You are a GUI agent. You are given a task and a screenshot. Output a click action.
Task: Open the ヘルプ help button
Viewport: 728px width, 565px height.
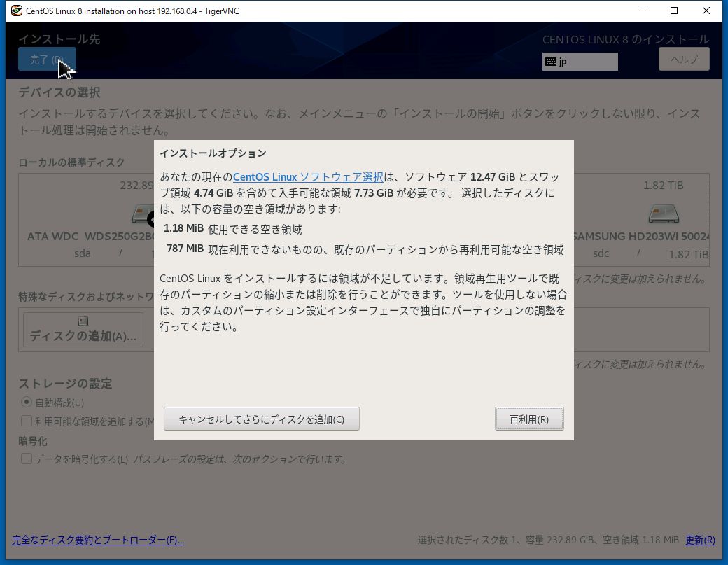tap(684, 59)
